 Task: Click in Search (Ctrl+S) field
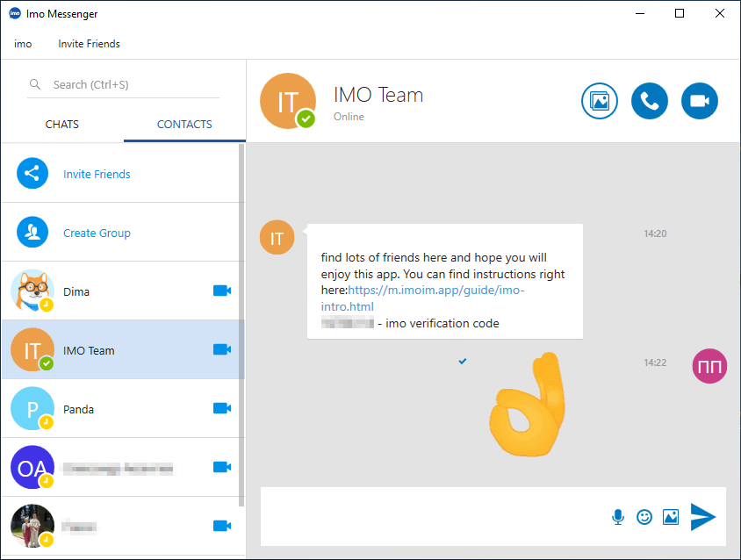tap(124, 84)
